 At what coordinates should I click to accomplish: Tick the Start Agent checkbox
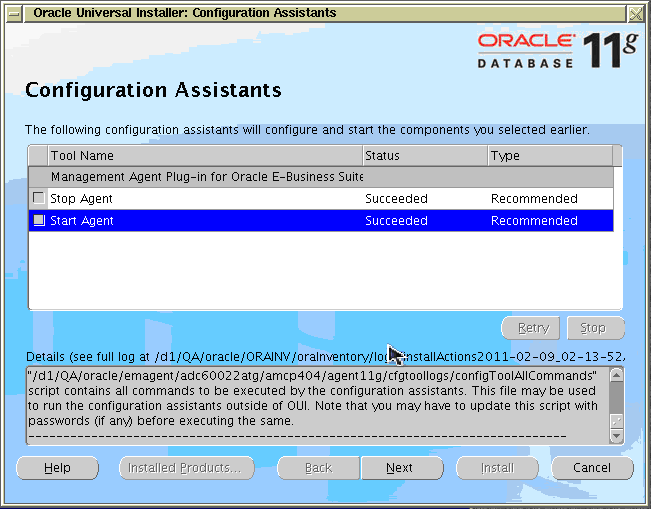pos(39,220)
